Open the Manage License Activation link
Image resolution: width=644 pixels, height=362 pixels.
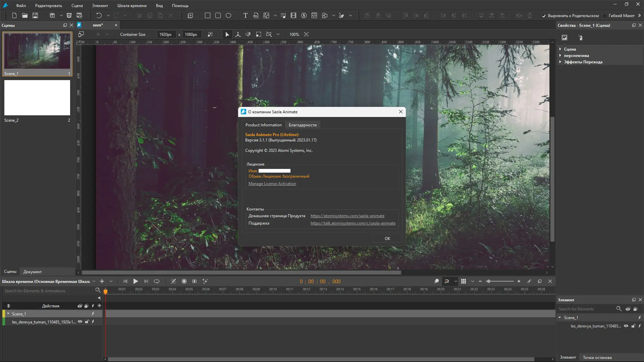pyautogui.click(x=272, y=184)
